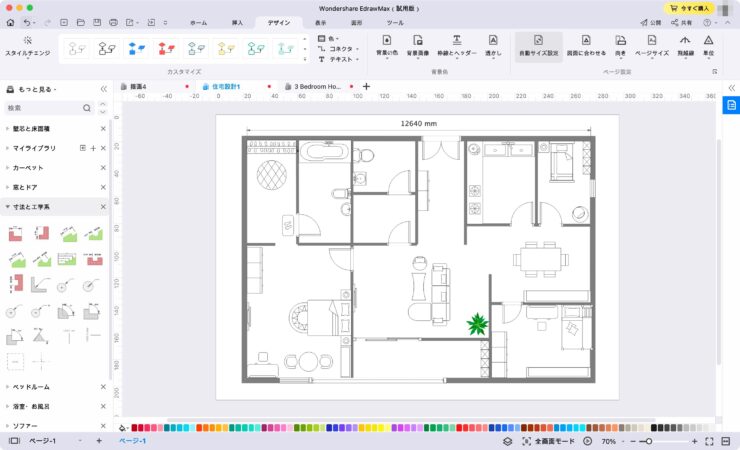Click the yellow purchase button

click(689, 8)
